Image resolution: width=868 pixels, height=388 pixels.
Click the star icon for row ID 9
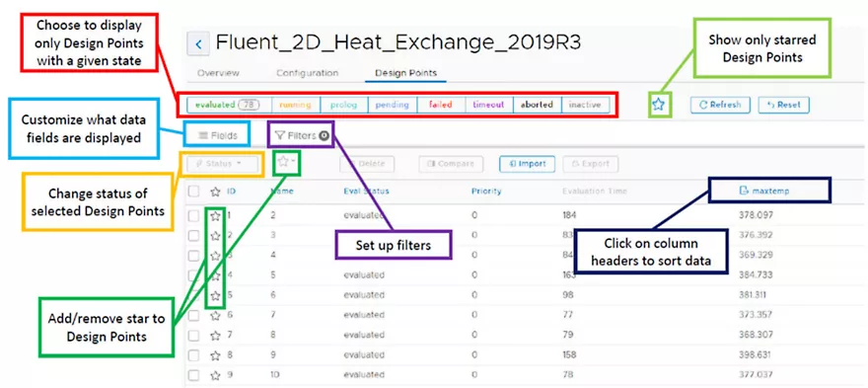[215, 375]
